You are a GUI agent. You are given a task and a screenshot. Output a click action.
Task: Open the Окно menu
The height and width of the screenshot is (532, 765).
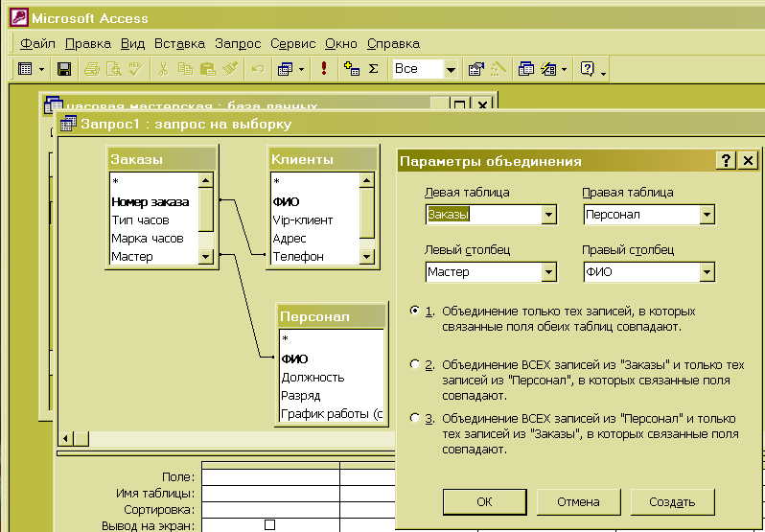341,44
